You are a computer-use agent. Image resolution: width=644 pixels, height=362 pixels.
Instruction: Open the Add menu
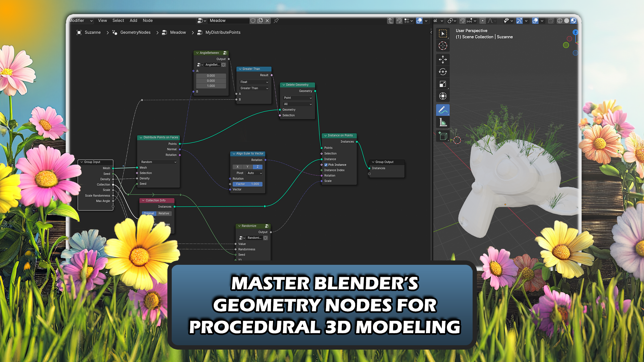click(133, 21)
